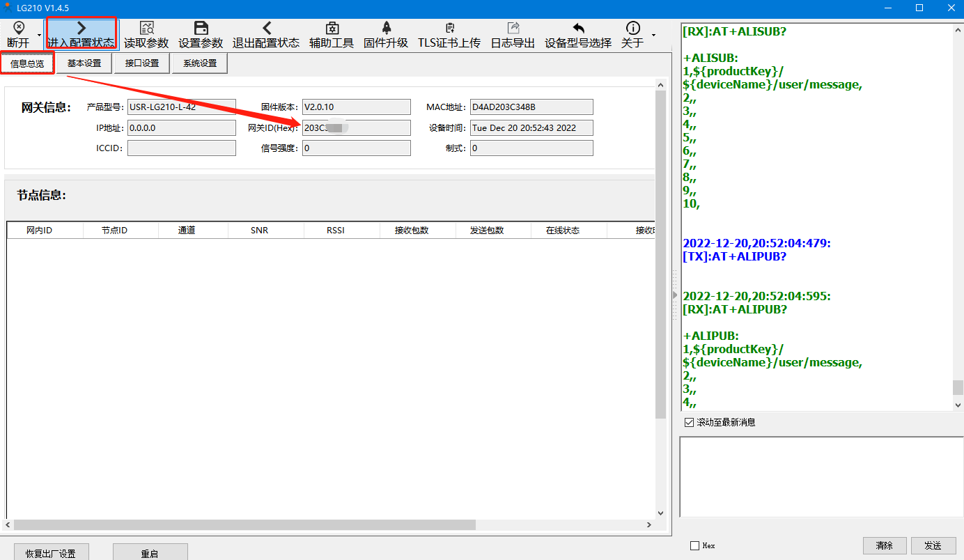Click the 读取参数 read parameters icon
Image resolution: width=964 pixels, height=560 pixels.
146,28
